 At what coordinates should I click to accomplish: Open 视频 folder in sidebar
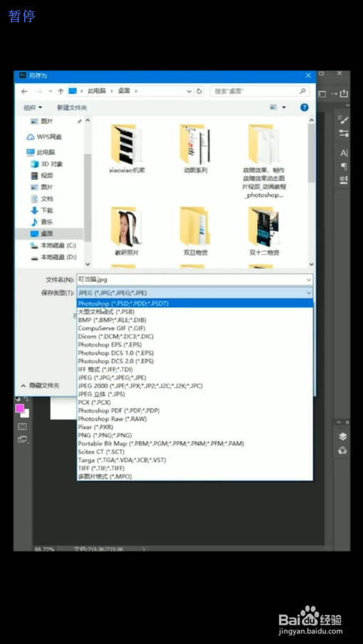point(42,176)
